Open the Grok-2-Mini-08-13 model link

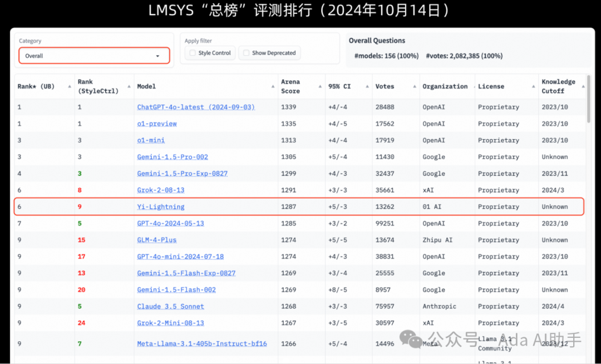click(x=171, y=323)
